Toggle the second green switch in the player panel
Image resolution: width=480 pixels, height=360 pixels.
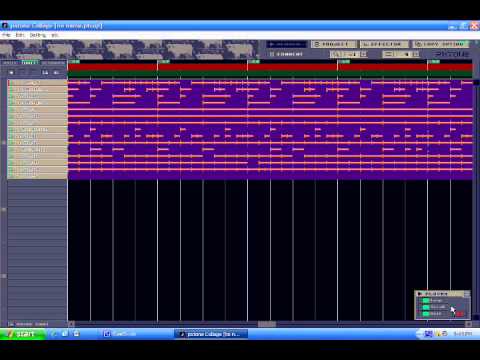(x=426, y=307)
